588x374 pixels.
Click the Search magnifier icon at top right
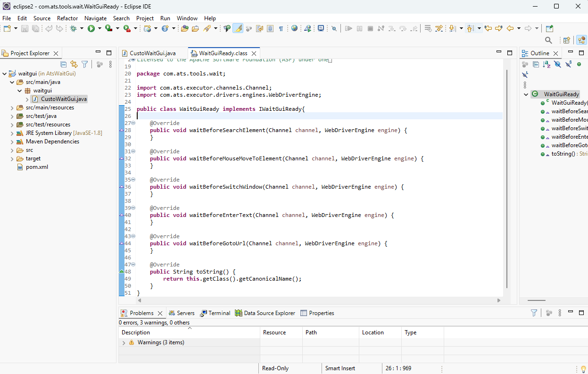548,41
